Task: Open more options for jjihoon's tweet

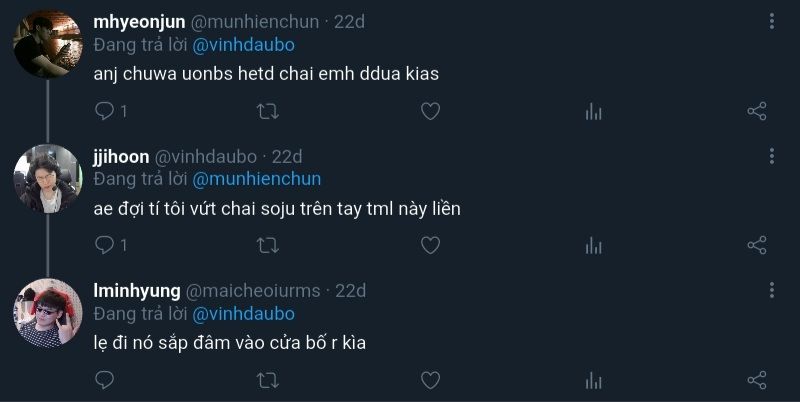Action: pos(772,157)
